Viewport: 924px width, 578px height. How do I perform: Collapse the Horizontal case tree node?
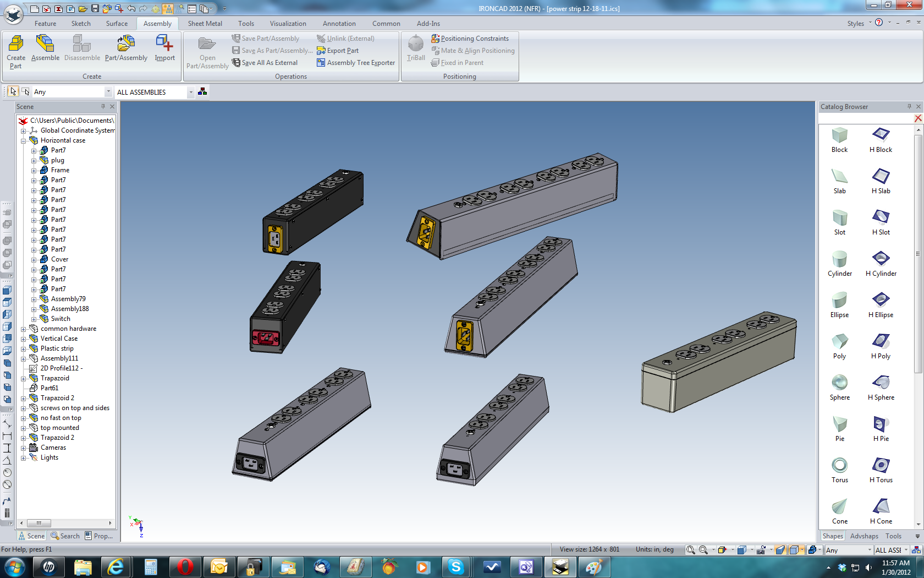(24, 141)
